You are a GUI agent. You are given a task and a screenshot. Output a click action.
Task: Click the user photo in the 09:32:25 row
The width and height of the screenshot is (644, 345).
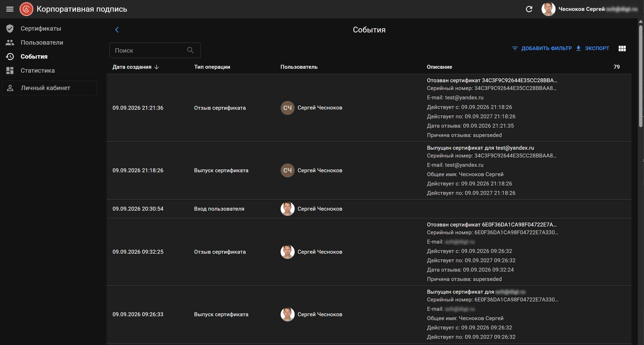(287, 252)
